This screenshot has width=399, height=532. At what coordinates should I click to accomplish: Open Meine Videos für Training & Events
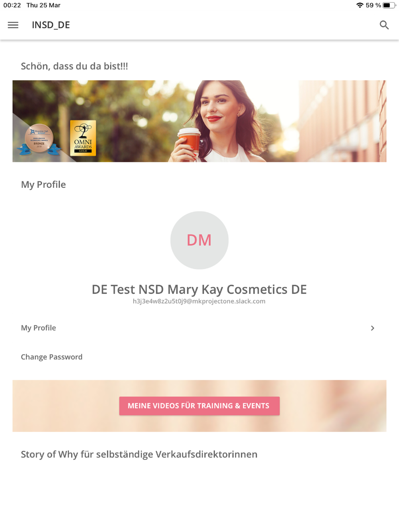tap(199, 406)
